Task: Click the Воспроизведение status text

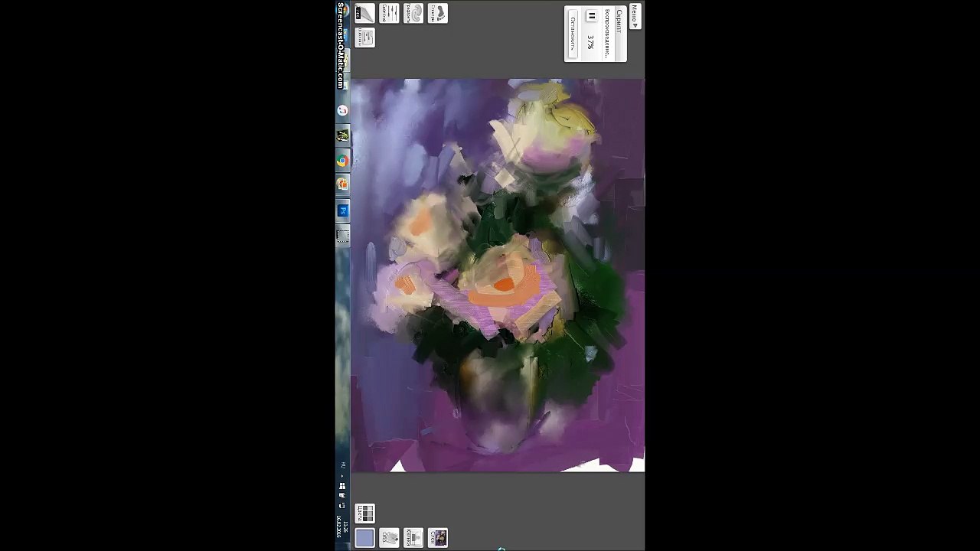Action: point(607,34)
